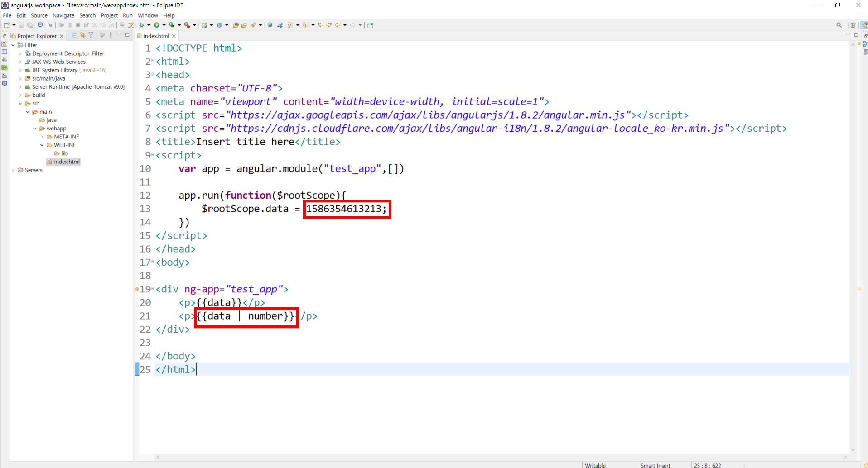Collapse the src folder
This screenshot has width=868, height=468.
coord(20,104)
